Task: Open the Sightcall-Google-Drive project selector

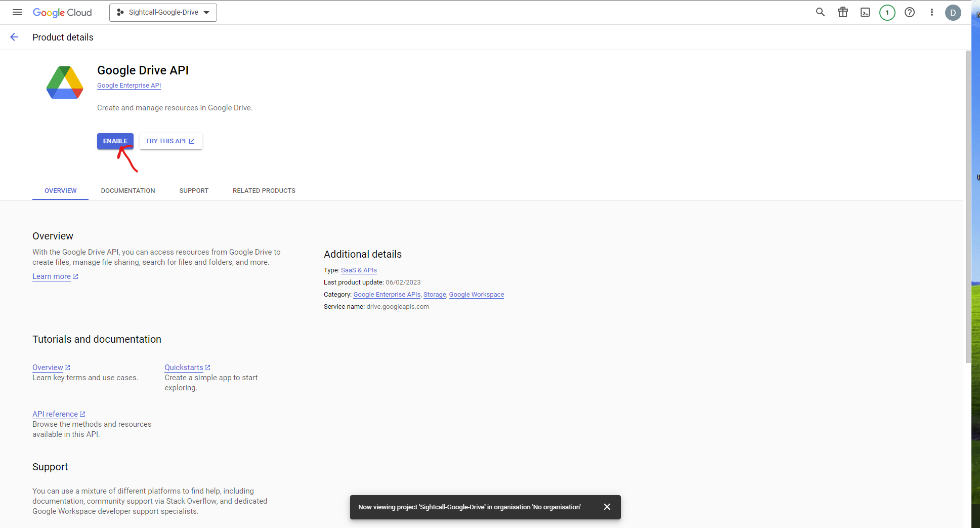Action: 163,13
